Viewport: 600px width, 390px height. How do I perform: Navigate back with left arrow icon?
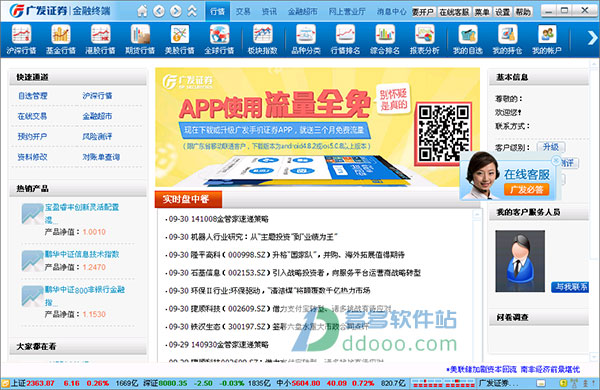(x=159, y=11)
